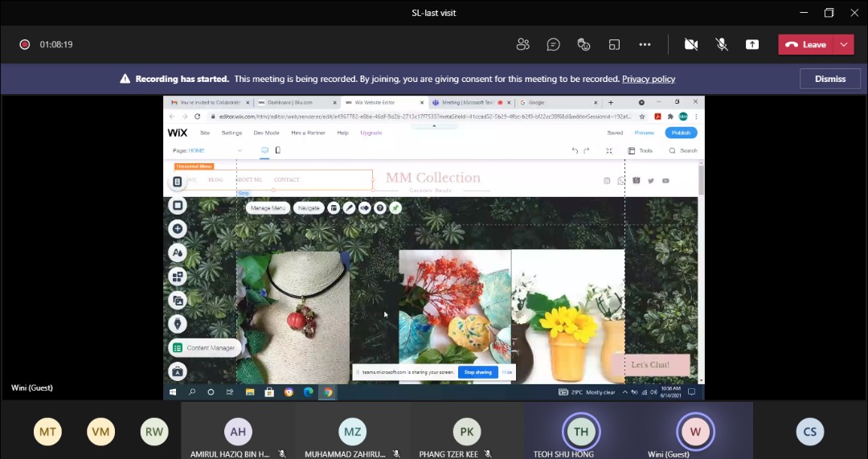
Task: Open the Dev Mode menu
Action: click(266, 133)
